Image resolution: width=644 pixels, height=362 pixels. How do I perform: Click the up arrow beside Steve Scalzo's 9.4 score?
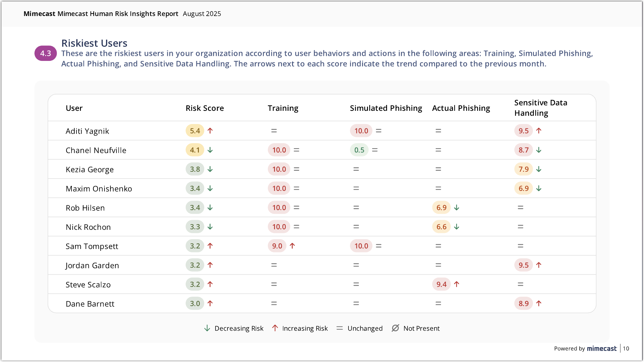pyautogui.click(x=457, y=284)
